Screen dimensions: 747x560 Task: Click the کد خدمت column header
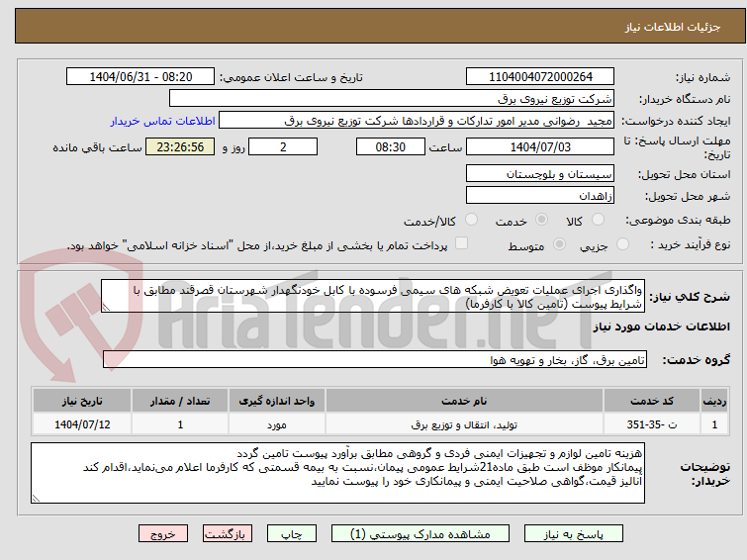point(651,401)
